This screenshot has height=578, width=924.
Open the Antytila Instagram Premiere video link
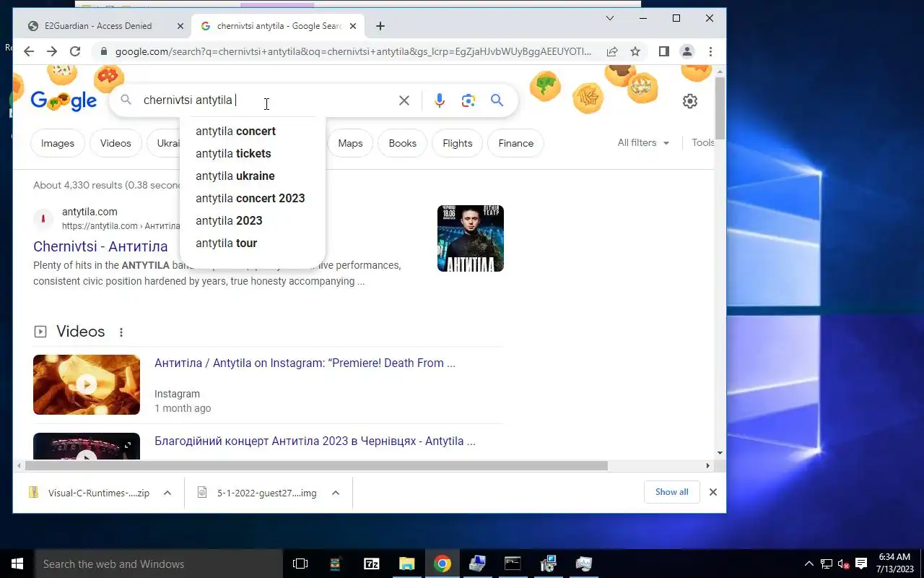(x=305, y=363)
